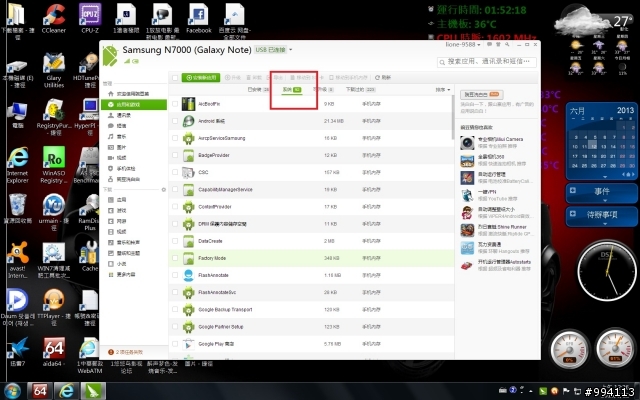The height and width of the screenshot is (400, 640).
Task: Open the WinASO Registry desktop shortcut
Action: coord(54,164)
